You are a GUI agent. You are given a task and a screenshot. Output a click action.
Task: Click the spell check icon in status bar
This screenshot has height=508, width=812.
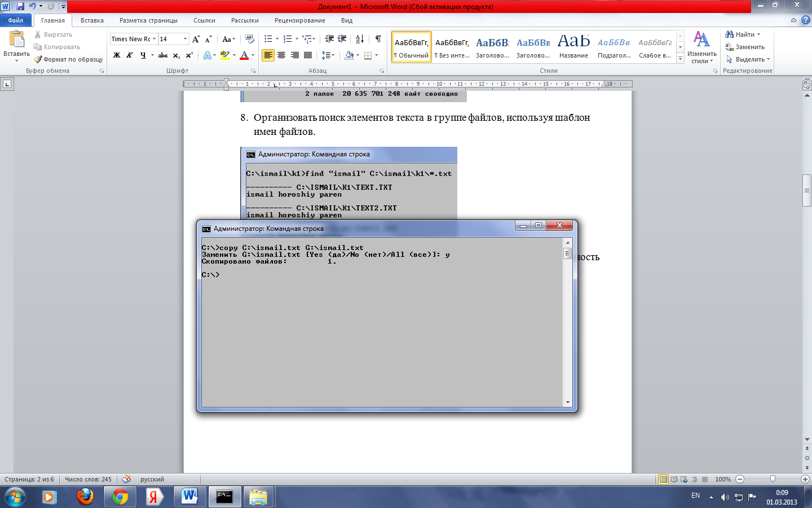[x=126, y=479]
